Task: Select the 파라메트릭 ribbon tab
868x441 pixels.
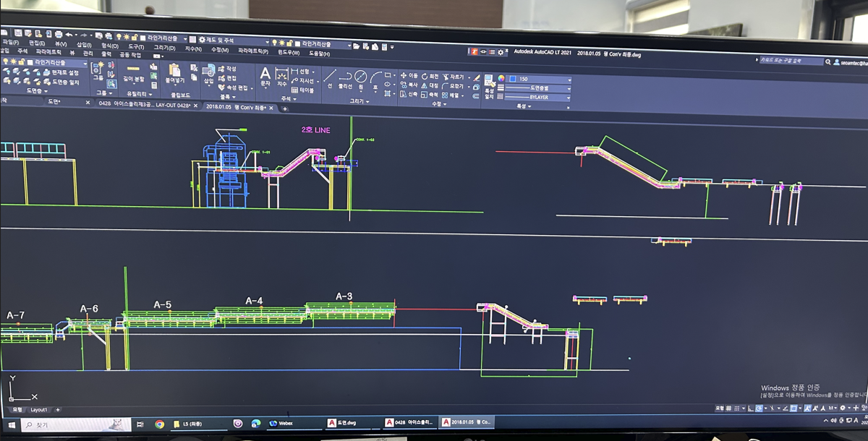Action: [48, 52]
